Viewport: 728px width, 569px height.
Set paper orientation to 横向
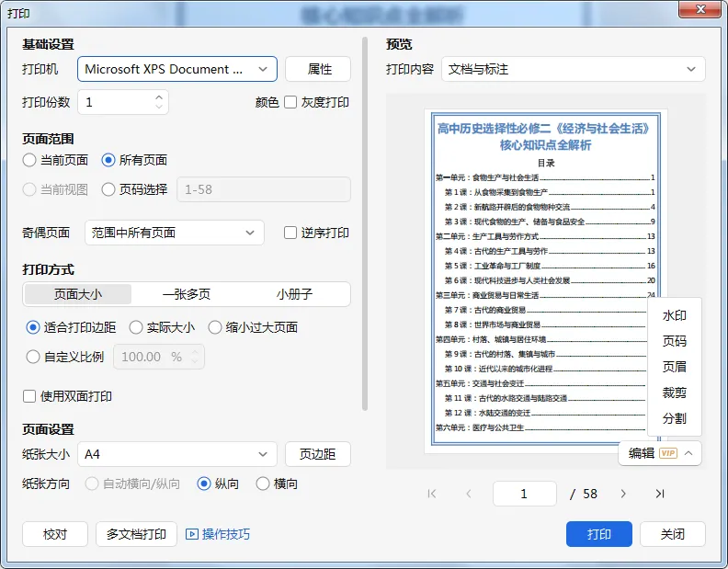[263, 484]
